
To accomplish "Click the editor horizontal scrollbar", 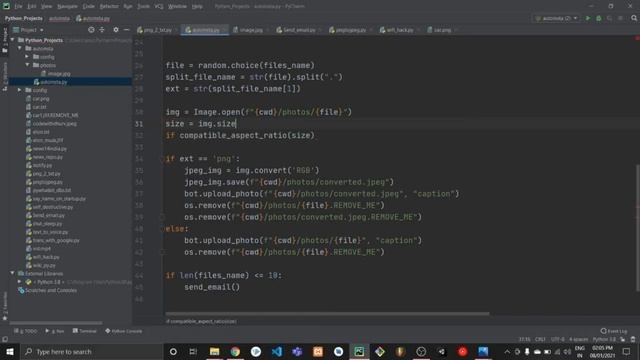I will [x=327, y=314].
